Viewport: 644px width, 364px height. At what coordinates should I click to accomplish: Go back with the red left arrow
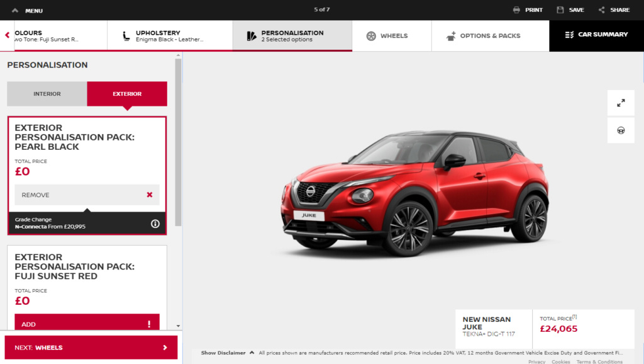tap(7, 35)
